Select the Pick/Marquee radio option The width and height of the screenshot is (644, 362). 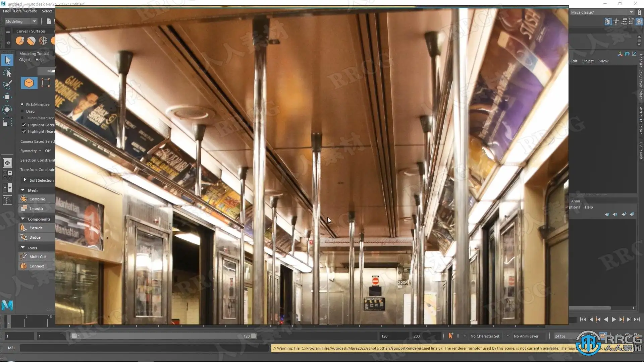22,105
